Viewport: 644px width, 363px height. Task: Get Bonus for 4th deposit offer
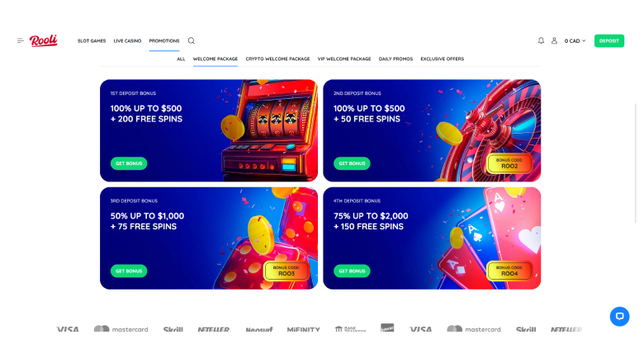click(352, 271)
